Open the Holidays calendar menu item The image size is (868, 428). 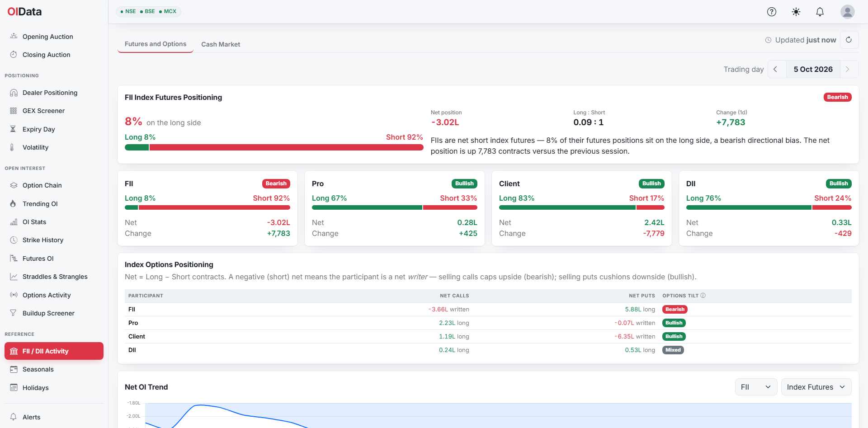tap(54, 388)
